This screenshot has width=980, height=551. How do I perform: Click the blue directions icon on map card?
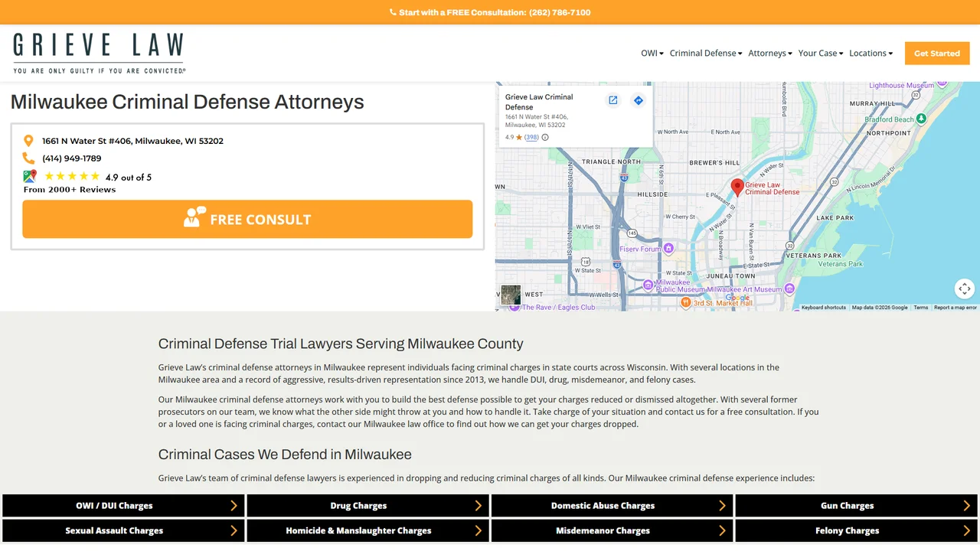coord(639,100)
